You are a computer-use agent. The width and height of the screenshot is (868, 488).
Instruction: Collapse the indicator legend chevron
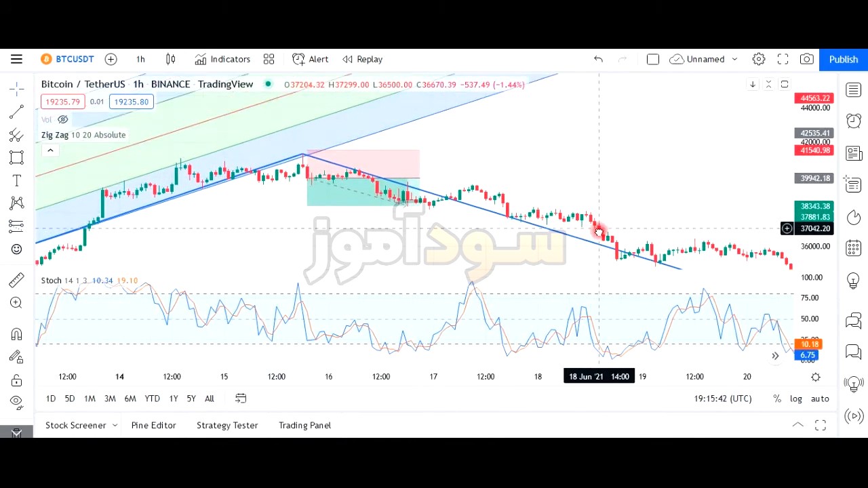50,150
